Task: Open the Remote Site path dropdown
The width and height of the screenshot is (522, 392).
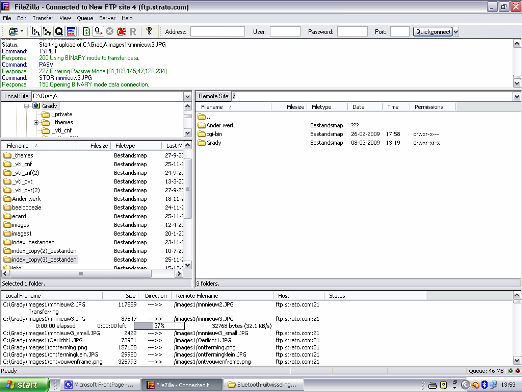Action: pos(517,96)
